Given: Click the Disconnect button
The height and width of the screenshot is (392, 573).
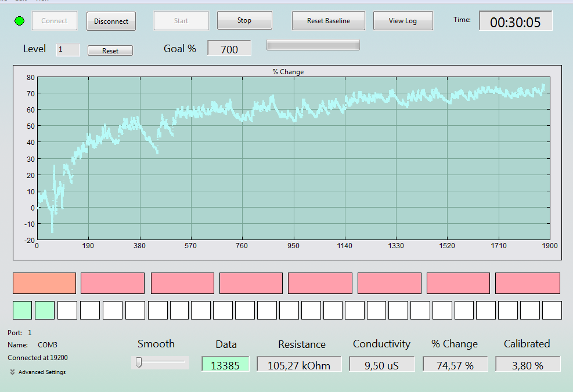Looking at the screenshot, I should click(111, 21).
